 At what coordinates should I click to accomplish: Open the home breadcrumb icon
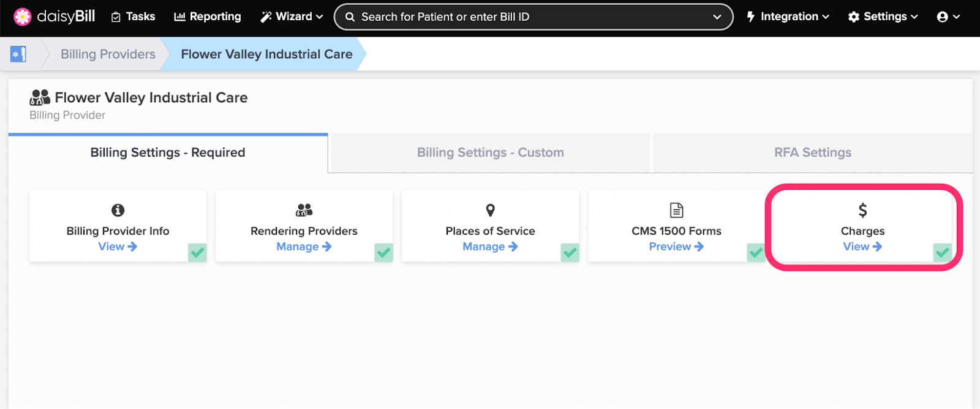coord(18,54)
